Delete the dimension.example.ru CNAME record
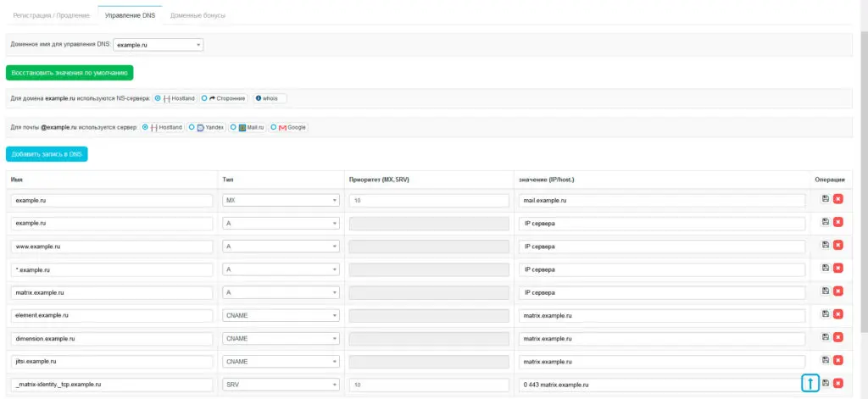 pyautogui.click(x=838, y=337)
